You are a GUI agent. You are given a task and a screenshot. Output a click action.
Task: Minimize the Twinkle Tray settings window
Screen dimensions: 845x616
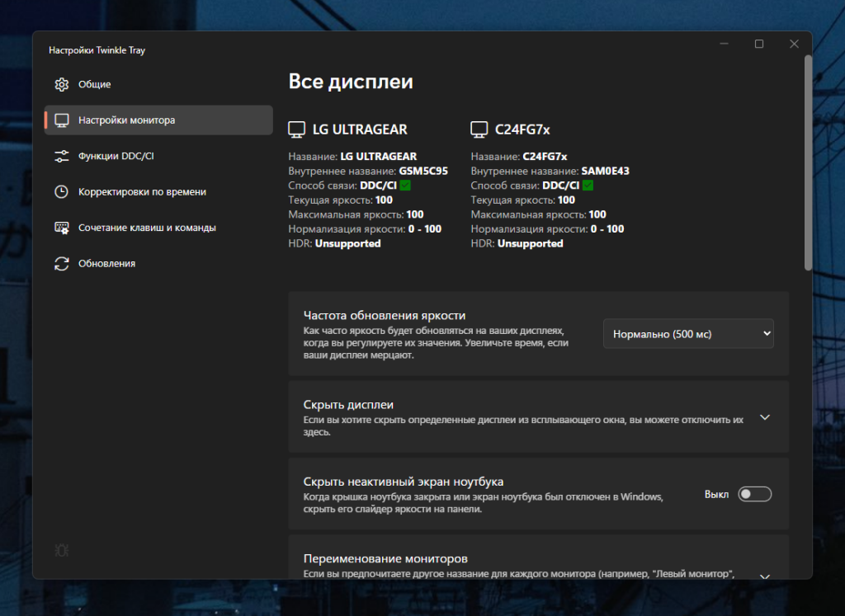[x=724, y=44]
